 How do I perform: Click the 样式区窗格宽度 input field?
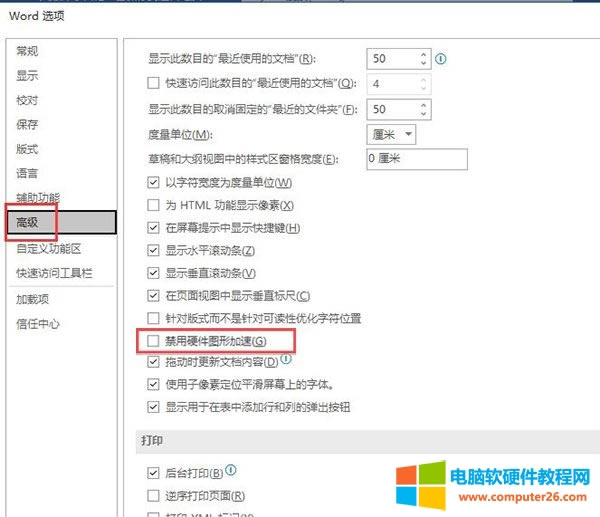417,159
